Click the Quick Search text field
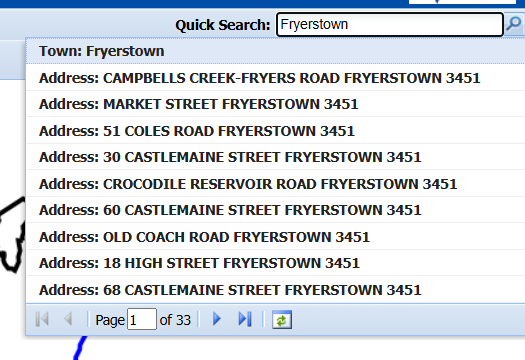525x360 pixels. coord(389,24)
